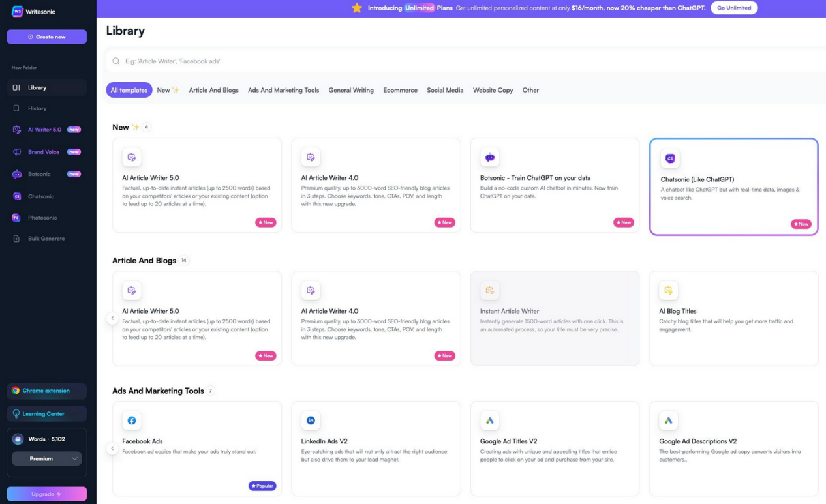Click the History bookmark icon
Viewport: 826px width, 504px height.
pyautogui.click(x=16, y=108)
